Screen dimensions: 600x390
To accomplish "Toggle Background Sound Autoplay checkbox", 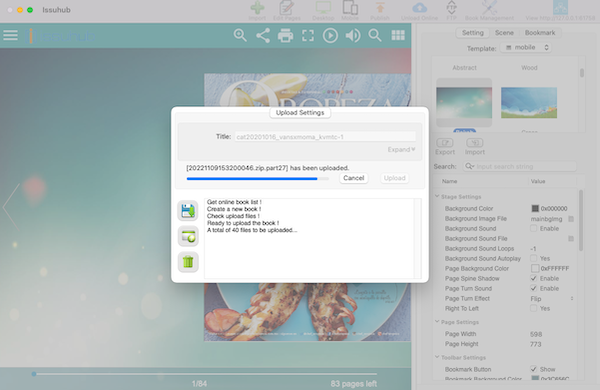I will tap(533, 258).
